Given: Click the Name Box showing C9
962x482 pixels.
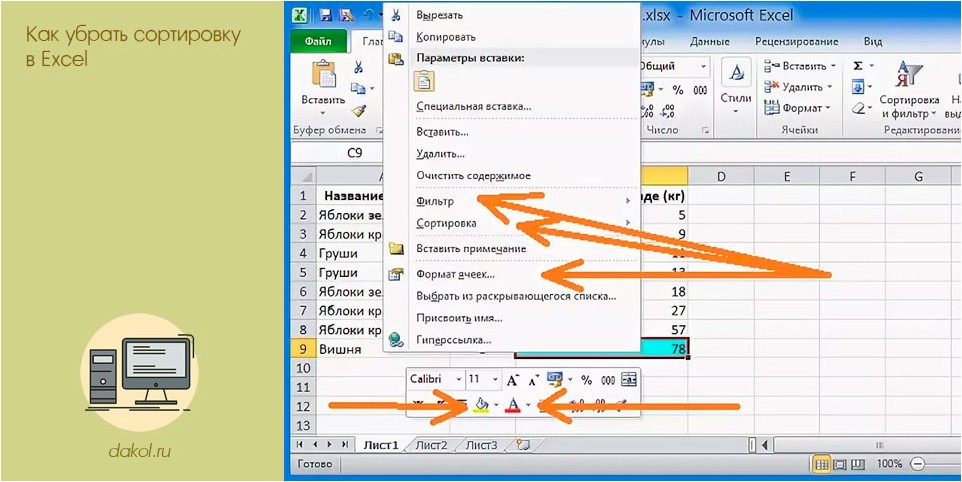Looking at the screenshot, I should (355, 153).
